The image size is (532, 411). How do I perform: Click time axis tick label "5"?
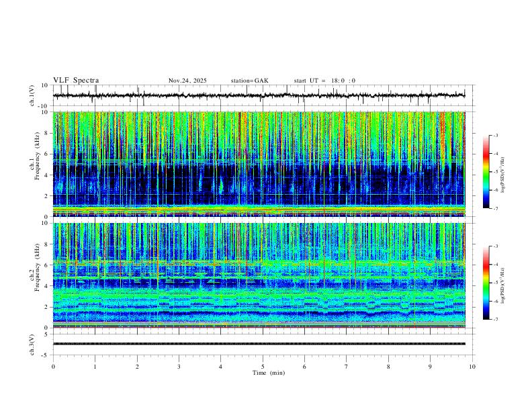pos(263,367)
